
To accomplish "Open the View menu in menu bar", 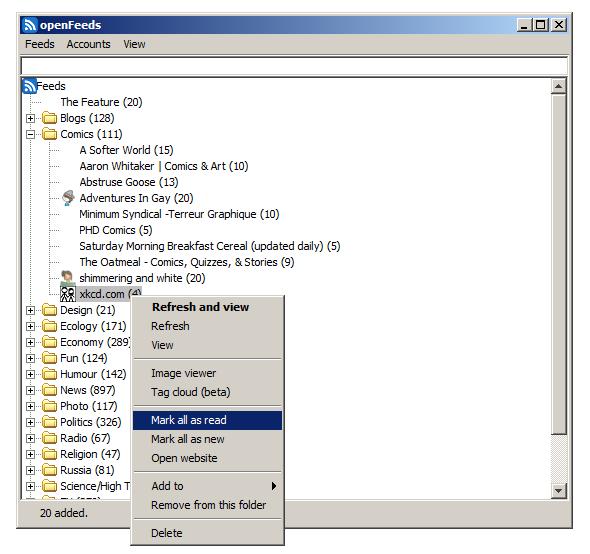I will [x=134, y=44].
